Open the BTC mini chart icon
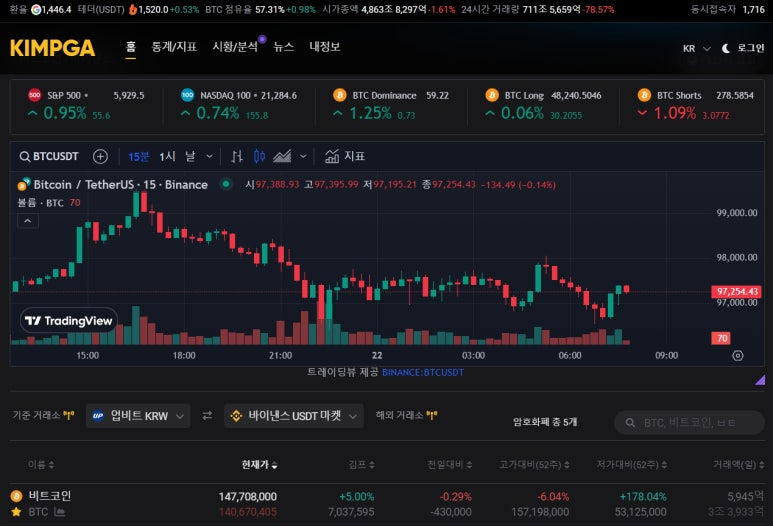Image resolution: width=773 pixels, height=526 pixels. coord(60,512)
